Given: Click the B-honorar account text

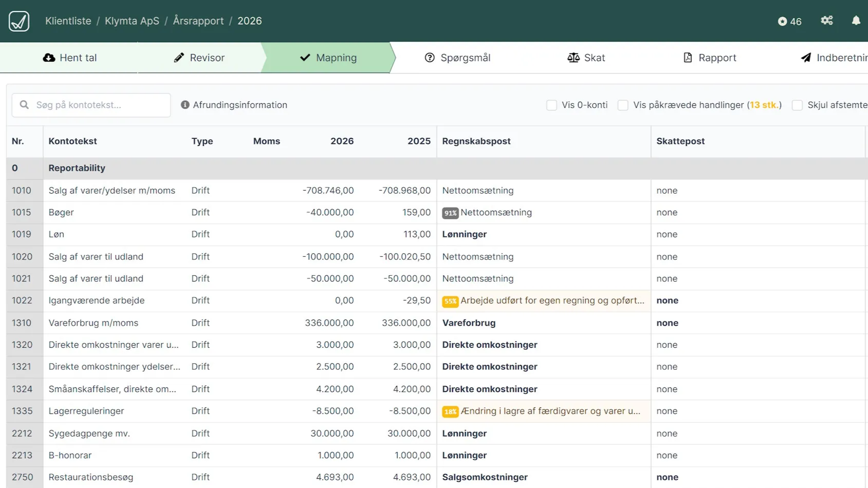Looking at the screenshot, I should pyautogui.click(x=70, y=456).
